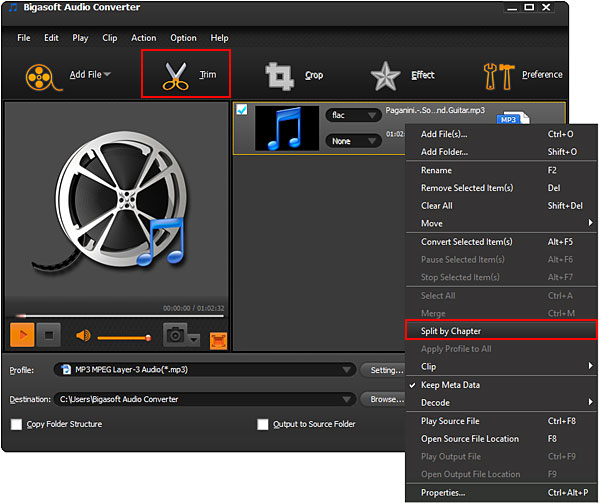600x503 pixels.
Task: Enable Copy Folder Structure checkbox
Action: pos(16,424)
